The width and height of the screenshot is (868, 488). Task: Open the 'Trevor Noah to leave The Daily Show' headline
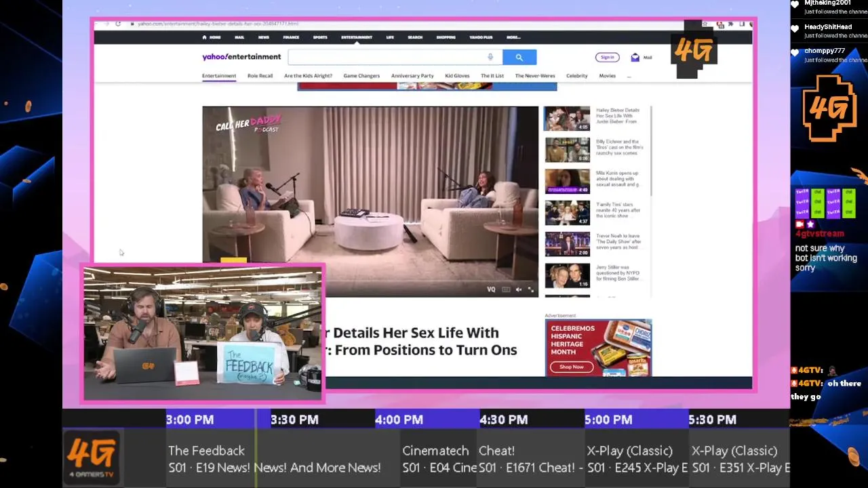click(x=618, y=241)
